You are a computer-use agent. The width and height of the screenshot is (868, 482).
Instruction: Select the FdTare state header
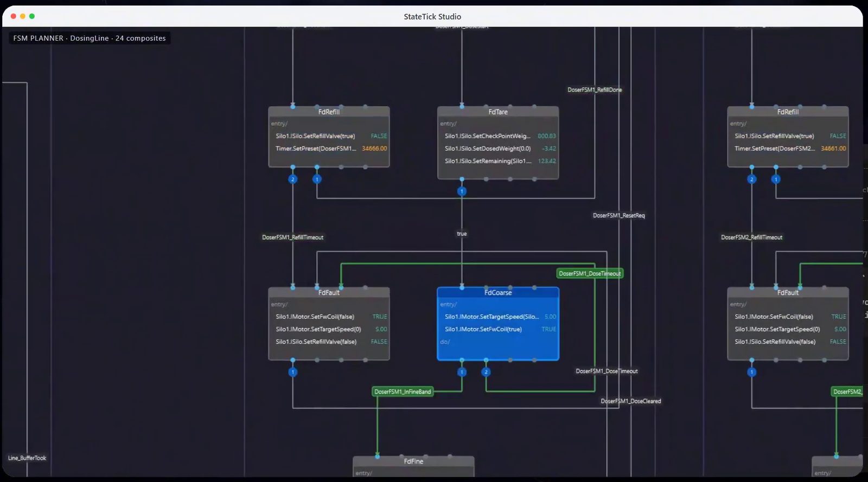[498, 112]
